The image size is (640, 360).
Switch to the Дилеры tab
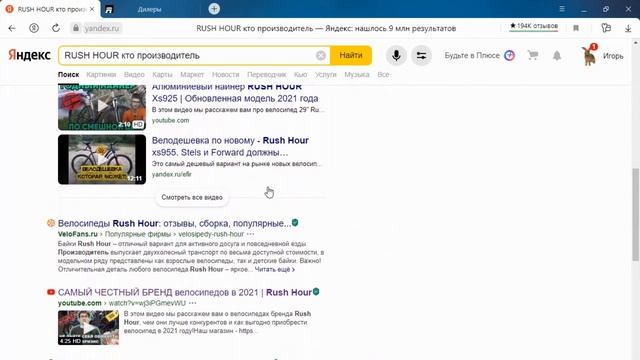(149, 9)
